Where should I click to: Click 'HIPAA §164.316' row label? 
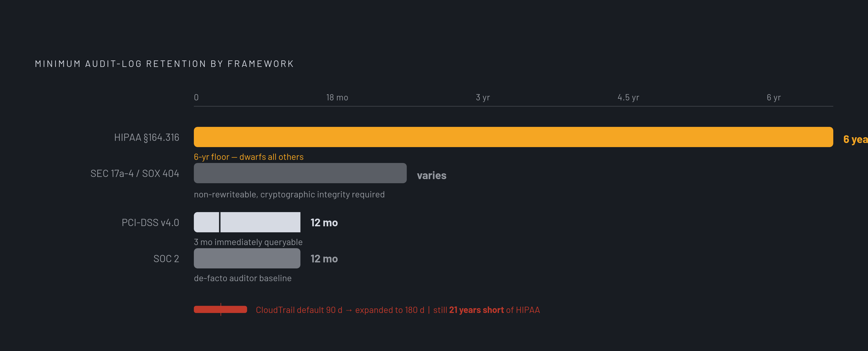pos(147,137)
